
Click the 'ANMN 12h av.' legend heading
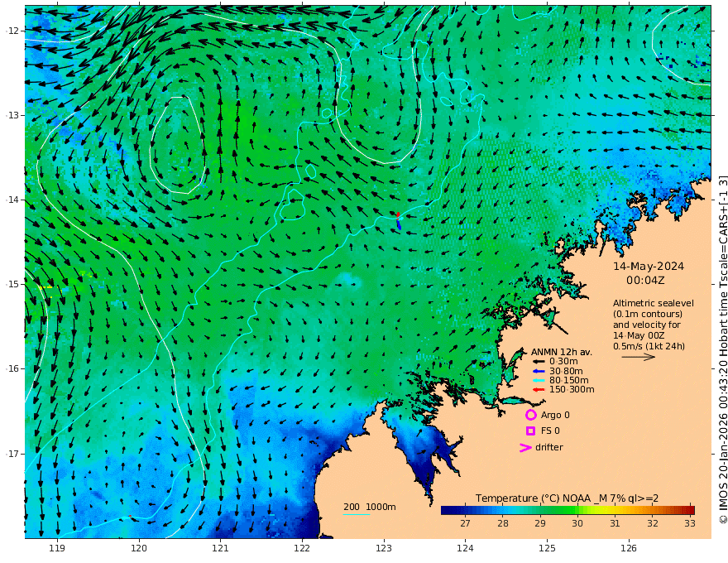click(562, 352)
